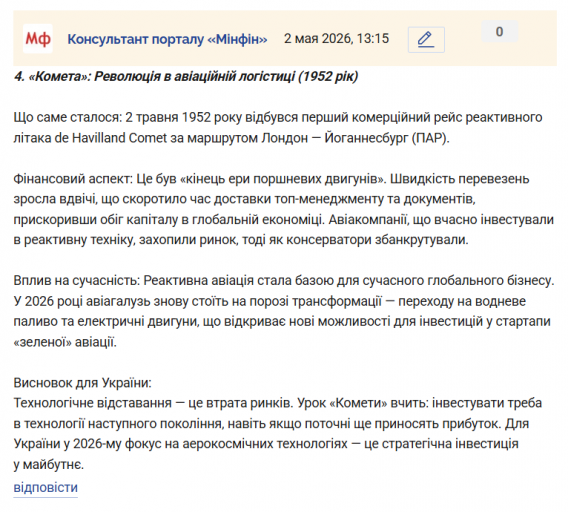
Task: Click the text 'Фінансовий аспект:'
Action: 73,179
